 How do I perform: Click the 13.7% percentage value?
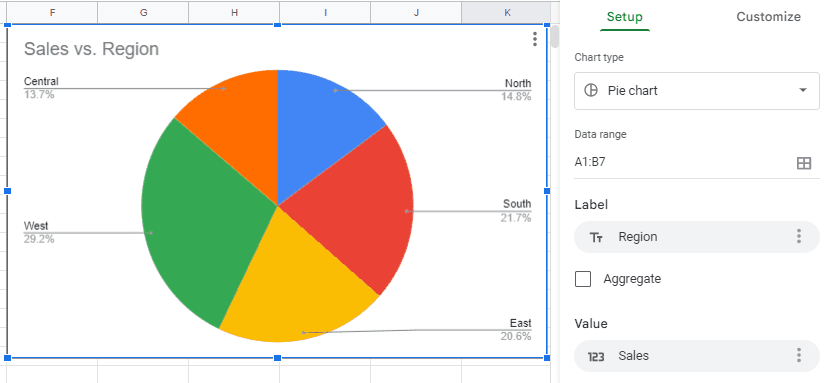(x=39, y=95)
